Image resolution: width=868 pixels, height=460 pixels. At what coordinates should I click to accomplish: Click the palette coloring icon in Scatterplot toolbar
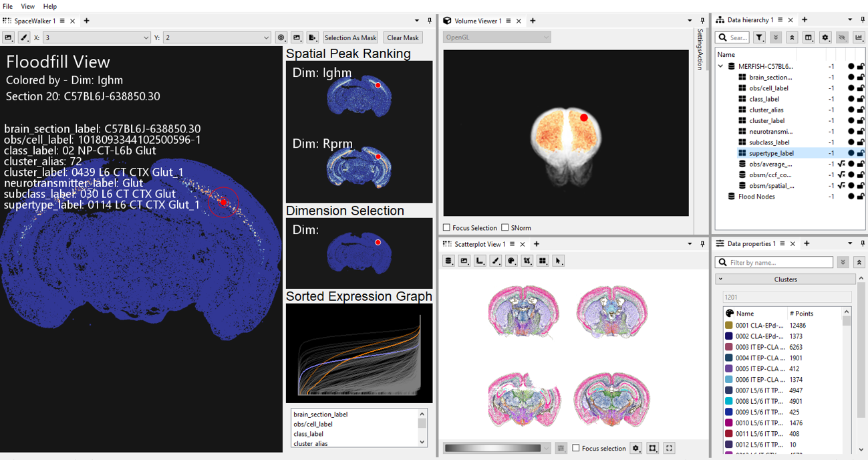pyautogui.click(x=511, y=261)
